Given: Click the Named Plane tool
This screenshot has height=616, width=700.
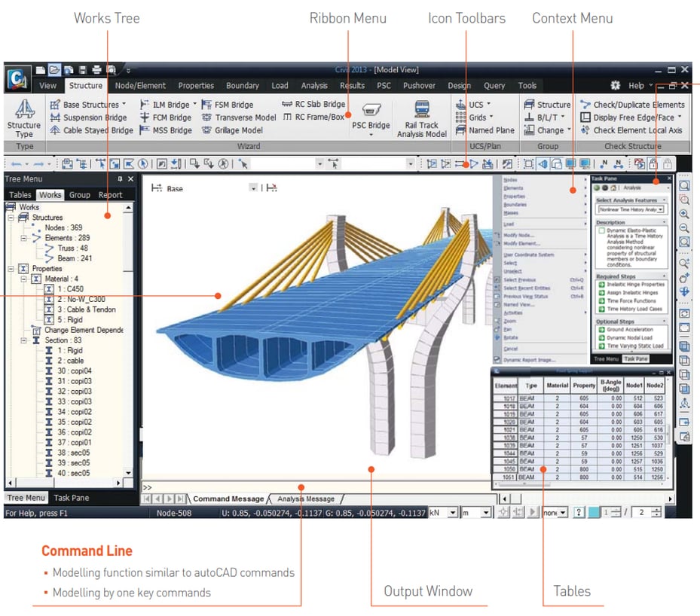Looking at the screenshot, I should coord(485,130).
